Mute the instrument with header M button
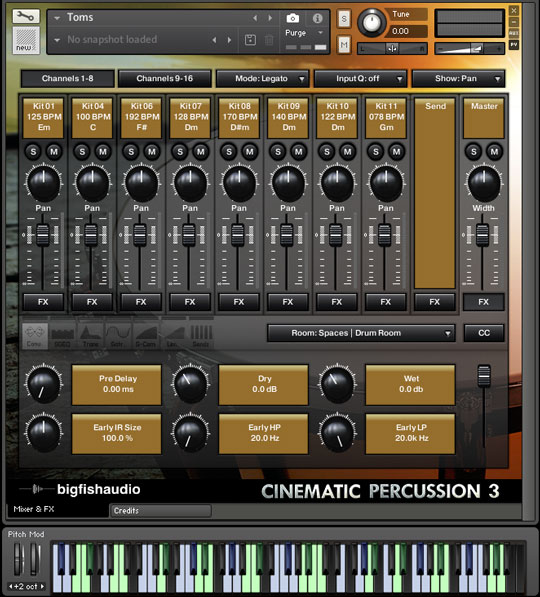Screen dimensions: 540x597 [x=344, y=45]
